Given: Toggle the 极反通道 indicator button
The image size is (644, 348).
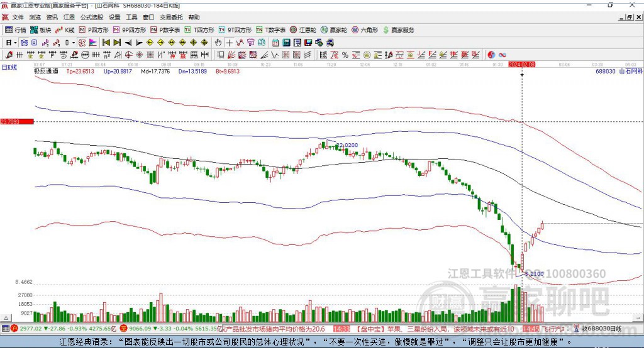Looking at the screenshot, I should [82, 43].
